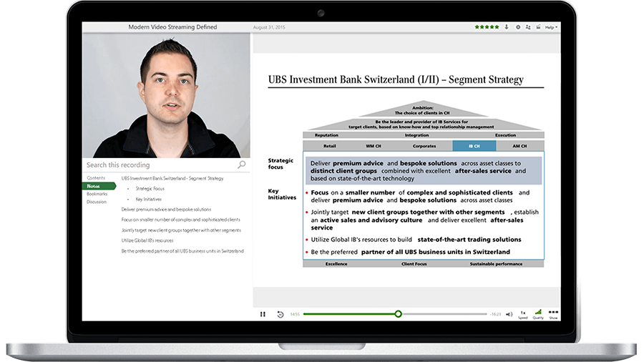Click the Search this recording field
Viewport: 644px width, 362px height.
(x=157, y=165)
